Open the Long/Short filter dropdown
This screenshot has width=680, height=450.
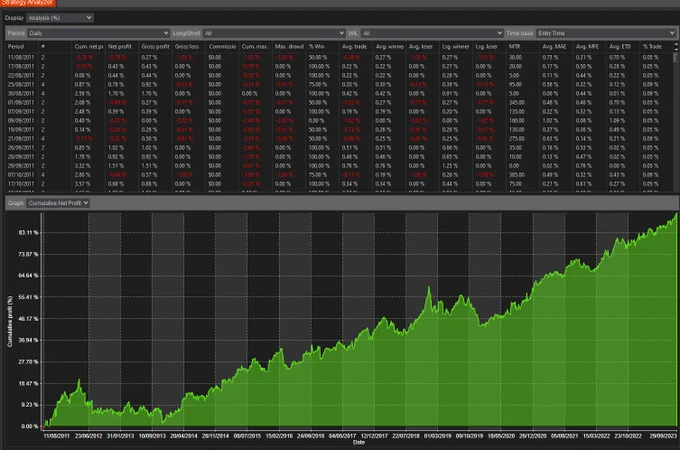(x=274, y=33)
